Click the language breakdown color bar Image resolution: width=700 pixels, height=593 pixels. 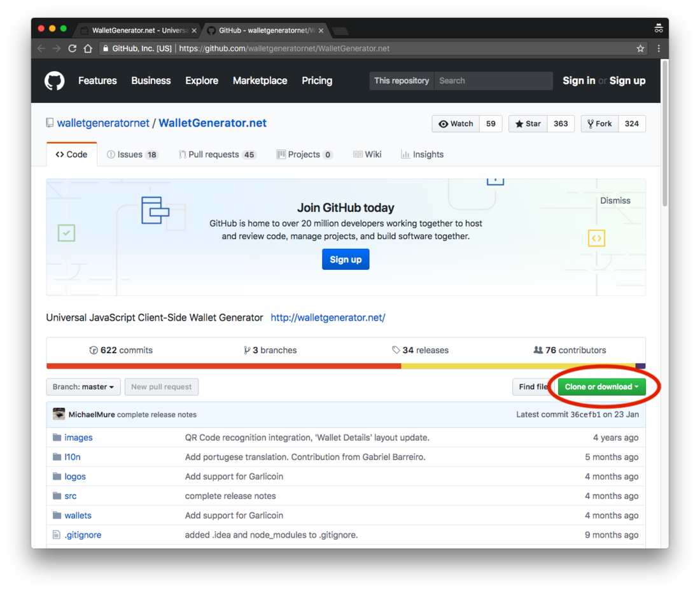point(346,366)
